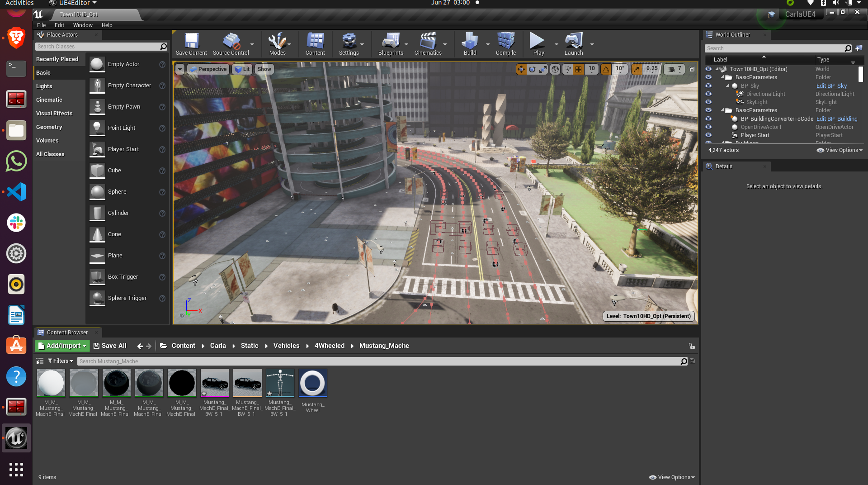This screenshot has height=485, width=868.
Task: Open the Modes toolbar button
Action: tap(277, 44)
